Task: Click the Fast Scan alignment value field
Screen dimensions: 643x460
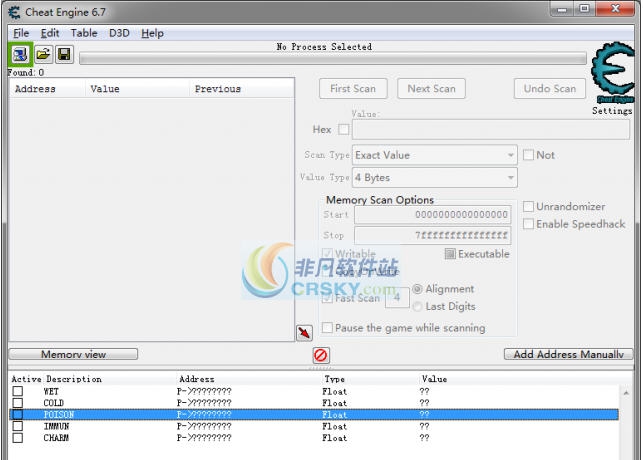Action: point(397,298)
